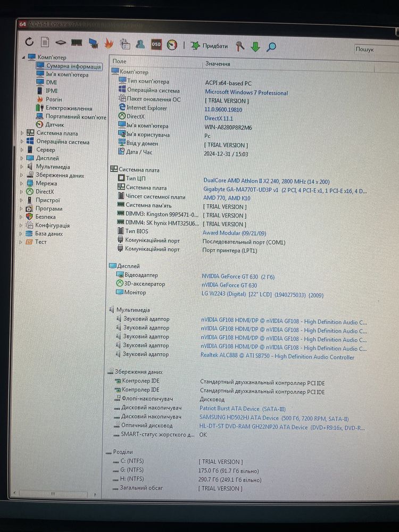
Task: Select the Тест tree item
Action: 36,242
